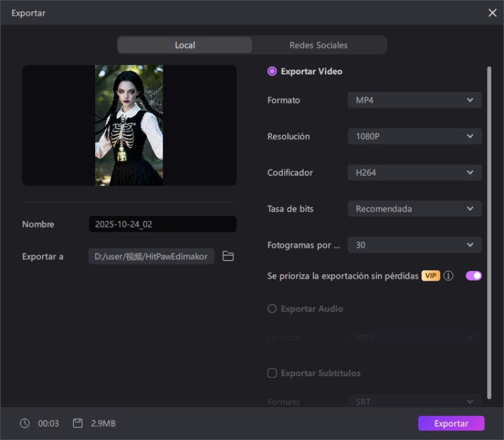Click the clock duration icon
This screenshot has width=504, height=440.
pyautogui.click(x=25, y=424)
